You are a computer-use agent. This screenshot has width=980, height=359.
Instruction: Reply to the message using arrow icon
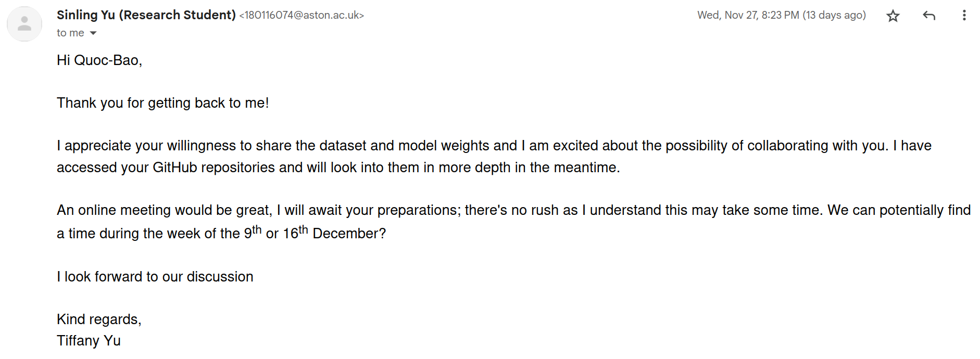point(929,16)
